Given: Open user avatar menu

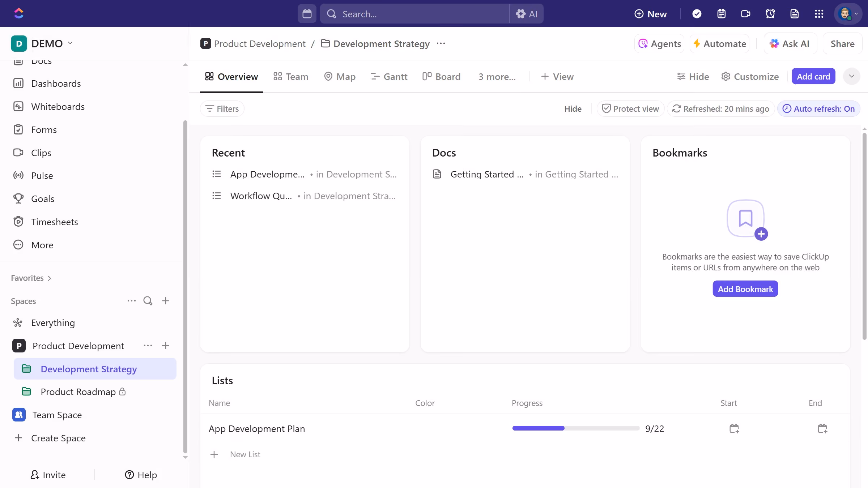Looking at the screenshot, I should 848,14.
